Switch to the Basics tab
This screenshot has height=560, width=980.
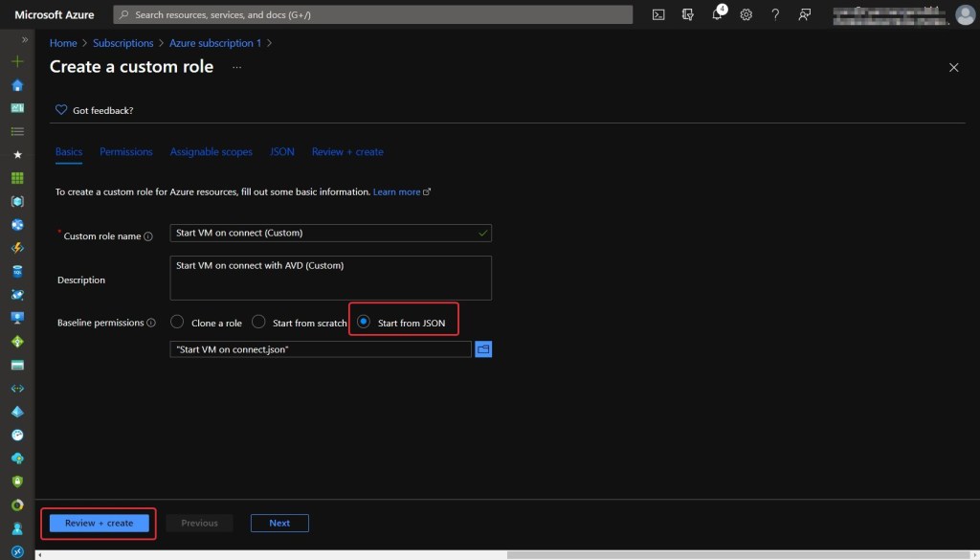tap(69, 152)
